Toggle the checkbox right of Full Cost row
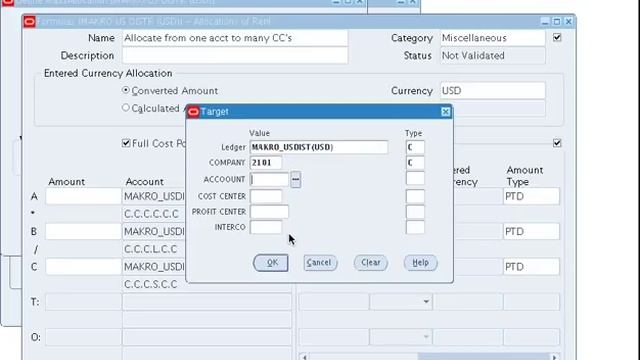 [x=557, y=143]
